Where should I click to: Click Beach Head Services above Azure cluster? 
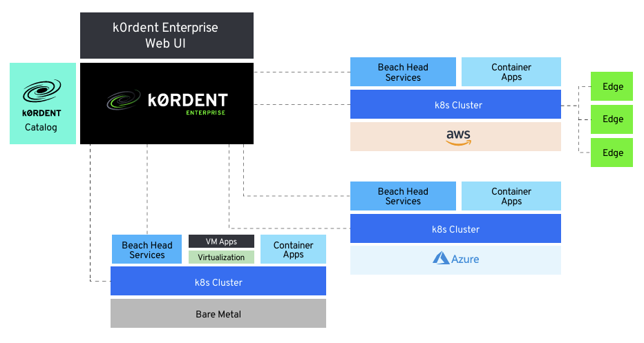(x=403, y=196)
